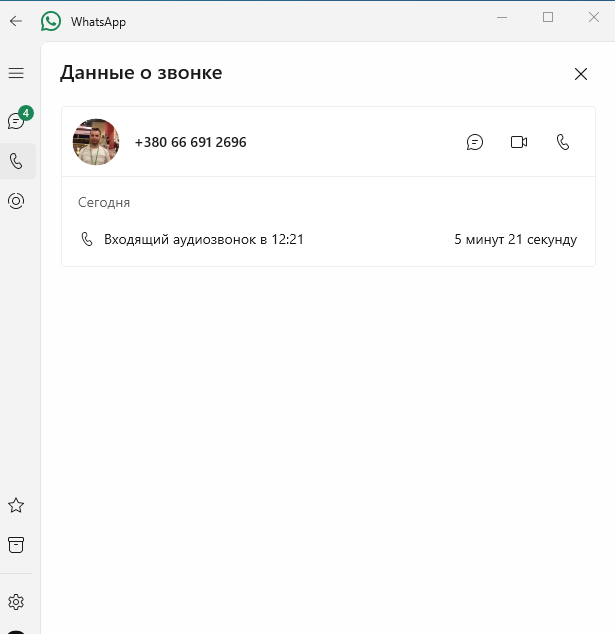Image resolution: width=615 pixels, height=634 pixels.
Task: Minimize the WhatsApp window
Action: click(502, 17)
